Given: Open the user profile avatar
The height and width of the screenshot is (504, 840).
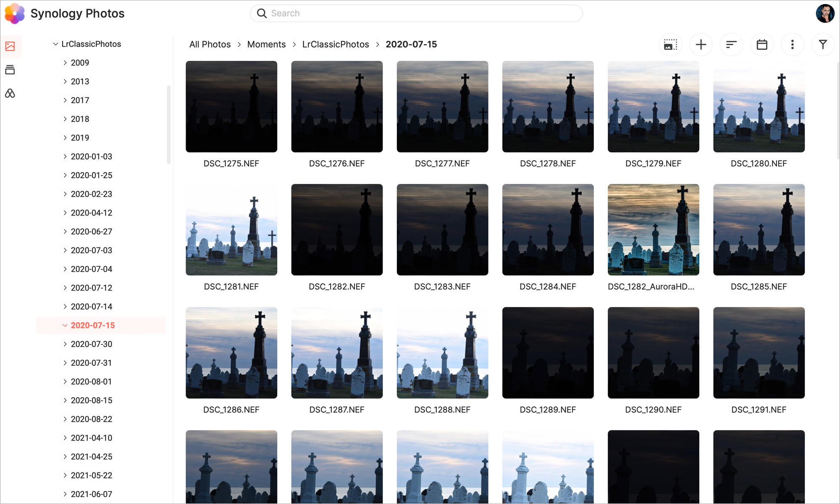Looking at the screenshot, I should [825, 13].
